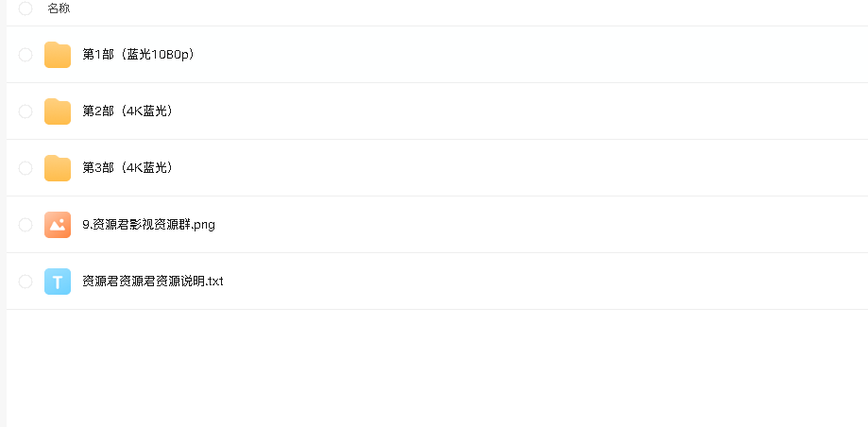The width and height of the screenshot is (868, 427).
Task: Click the blank area below the file list
Action: point(437,368)
